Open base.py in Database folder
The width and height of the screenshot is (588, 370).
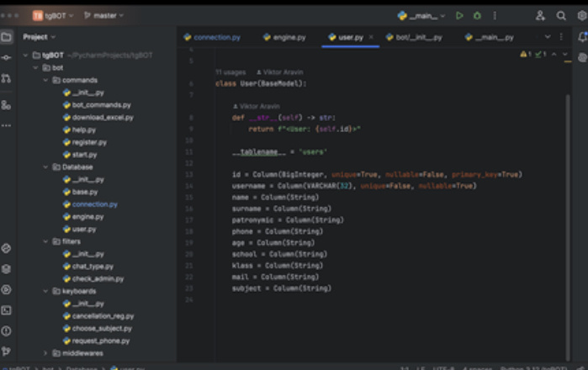[81, 192]
